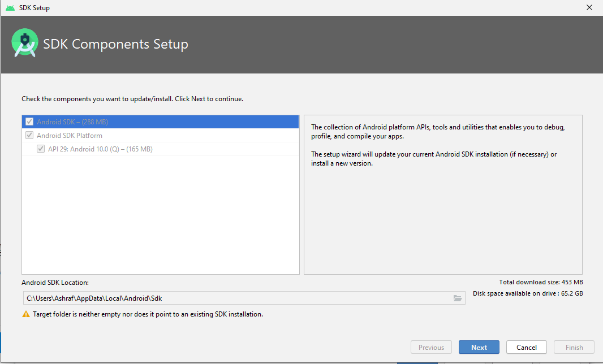Click the yellow warning triangle icon
Viewport: 603px width, 364px height.
[x=26, y=314]
